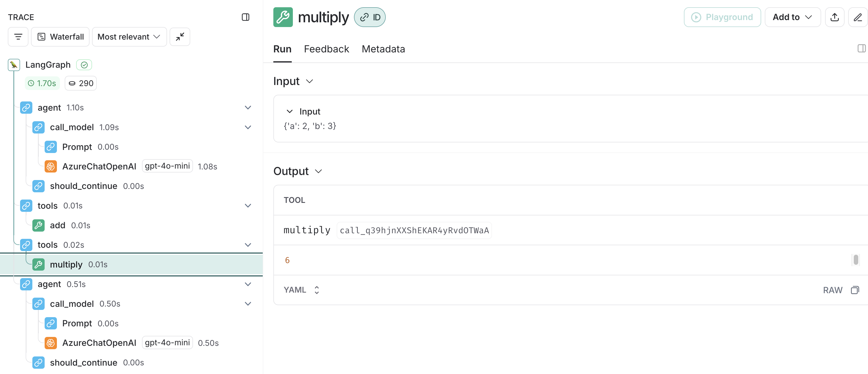
Task: Open the trace filter icon
Action: coord(18,37)
